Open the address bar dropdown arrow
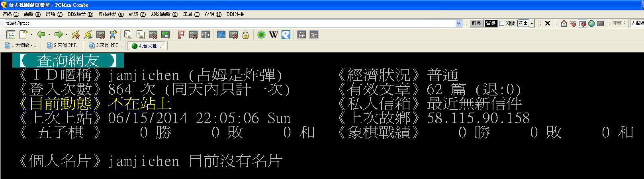 pos(458,23)
